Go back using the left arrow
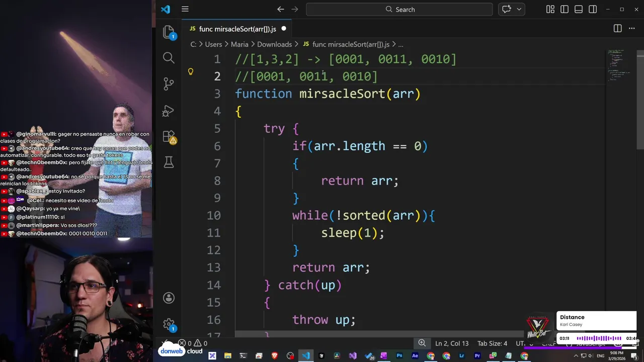Screen dimensions: 644x362 click(281, 9)
